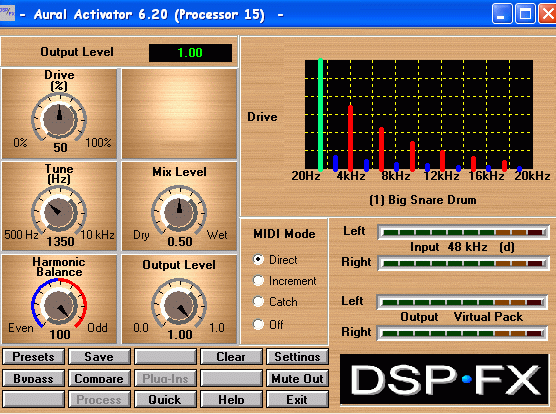The width and height of the screenshot is (556, 414).
Task: Click the Tune value 1350
Action: (x=60, y=242)
